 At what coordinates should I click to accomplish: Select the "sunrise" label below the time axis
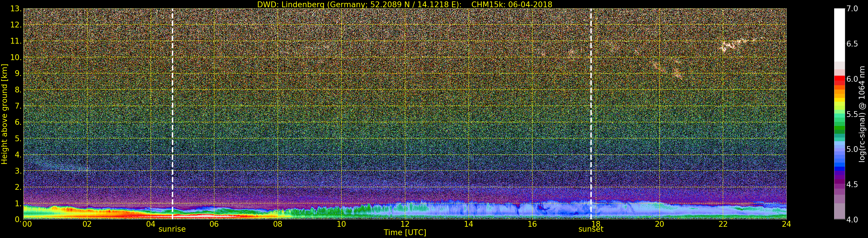172,229
